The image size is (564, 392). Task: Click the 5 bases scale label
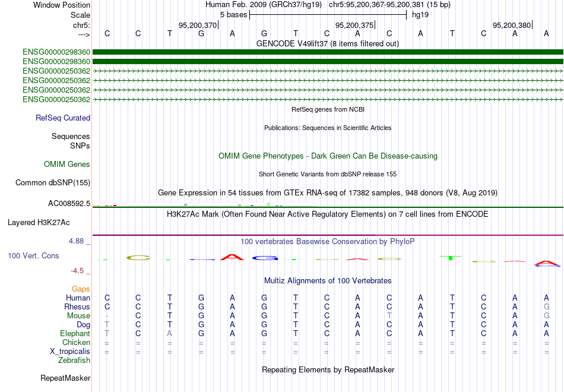[234, 15]
